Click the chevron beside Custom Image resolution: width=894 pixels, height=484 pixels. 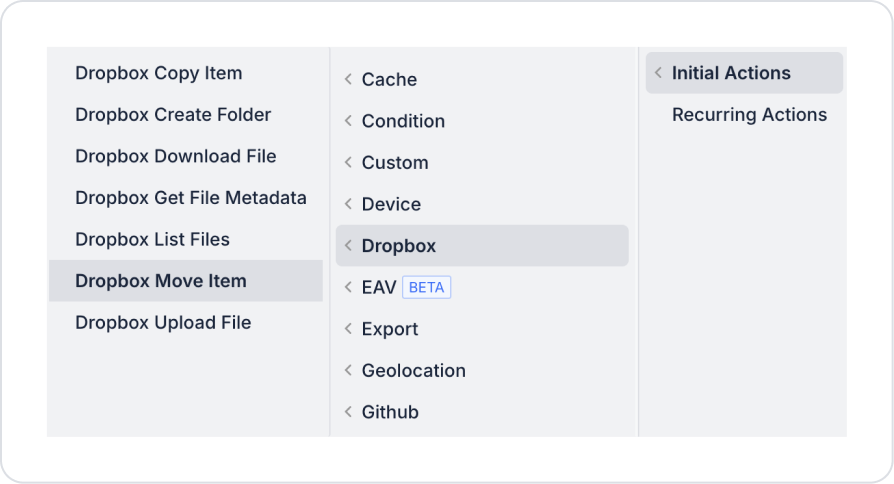[x=348, y=162]
